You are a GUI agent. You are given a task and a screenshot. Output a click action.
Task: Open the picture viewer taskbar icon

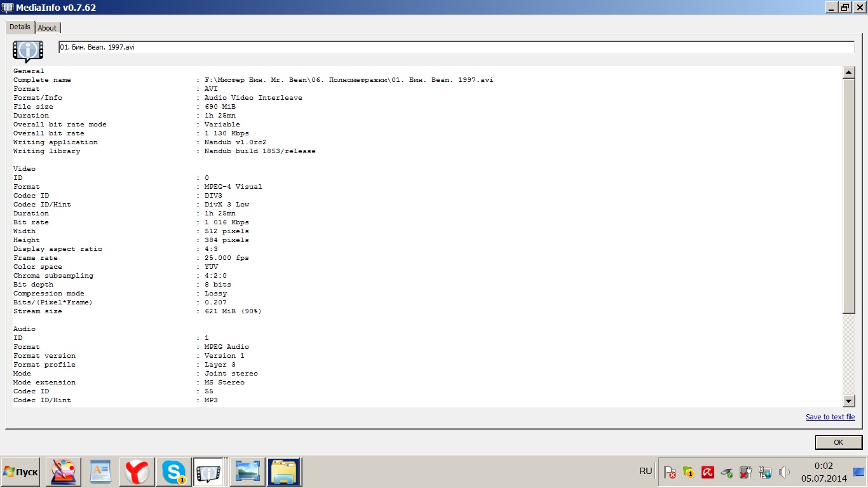[248, 472]
